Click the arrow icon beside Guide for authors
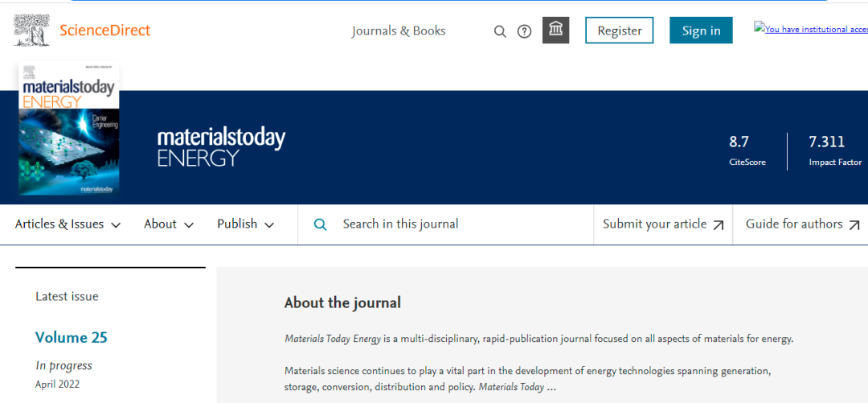868x403 pixels. point(854,225)
